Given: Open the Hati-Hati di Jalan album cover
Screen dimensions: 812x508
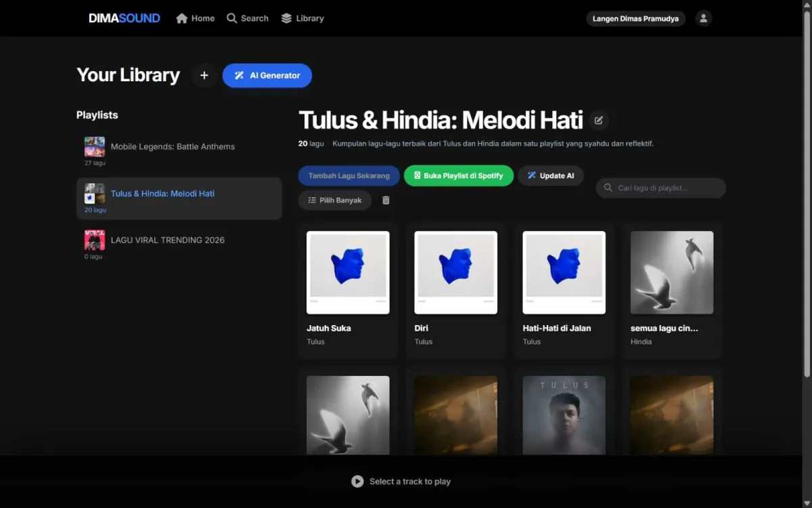Looking at the screenshot, I should click(564, 272).
